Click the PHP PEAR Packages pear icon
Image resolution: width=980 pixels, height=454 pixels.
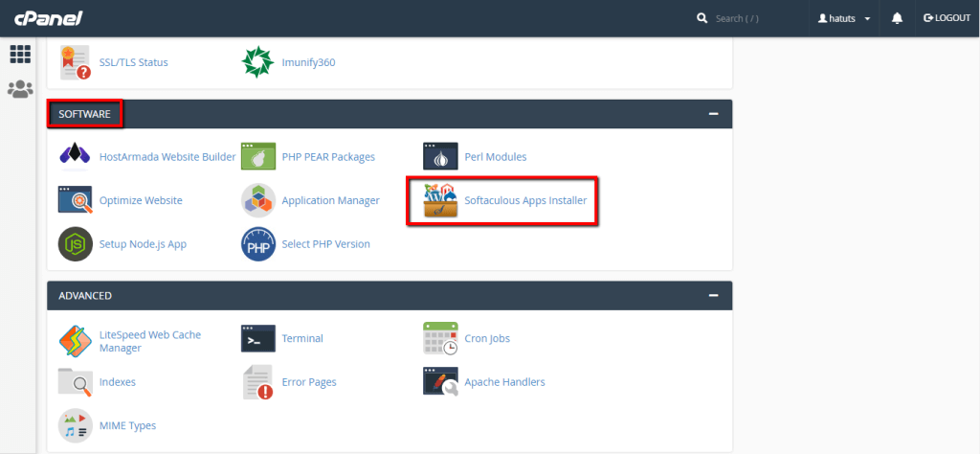[258, 156]
